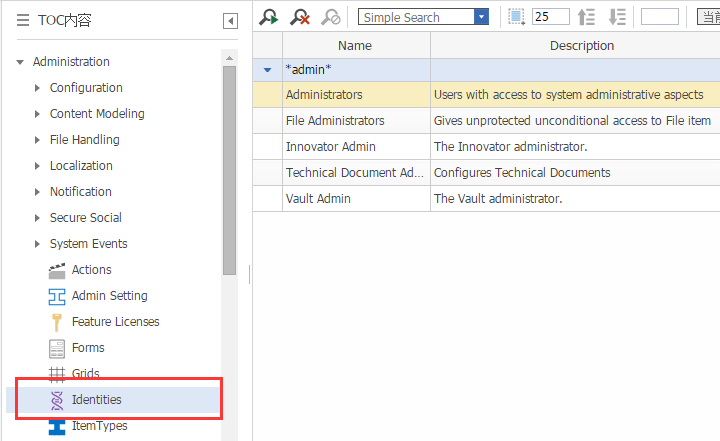720x441 pixels.
Task: Click the Run Search magnifier icon
Action: (268, 17)
